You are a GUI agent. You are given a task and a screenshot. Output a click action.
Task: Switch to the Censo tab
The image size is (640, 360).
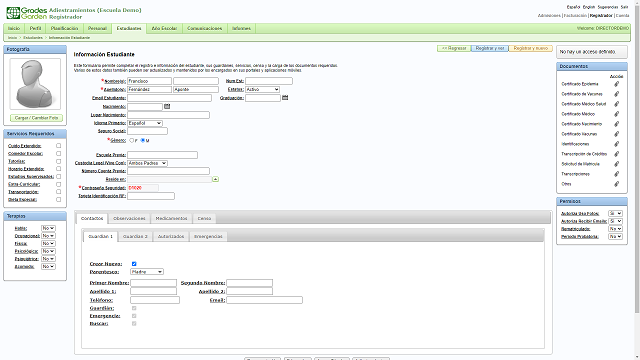click(204, 219)
